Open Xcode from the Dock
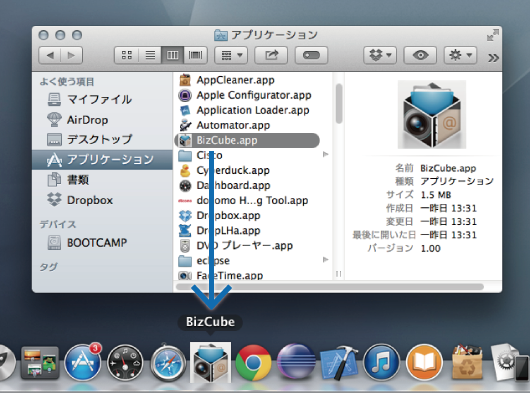 339,363
